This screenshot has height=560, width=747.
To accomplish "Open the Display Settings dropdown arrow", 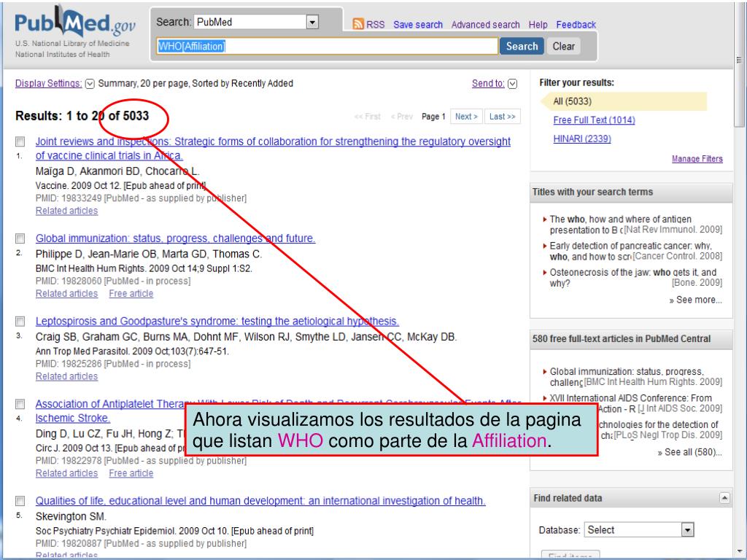I will (x=90, y=84).
